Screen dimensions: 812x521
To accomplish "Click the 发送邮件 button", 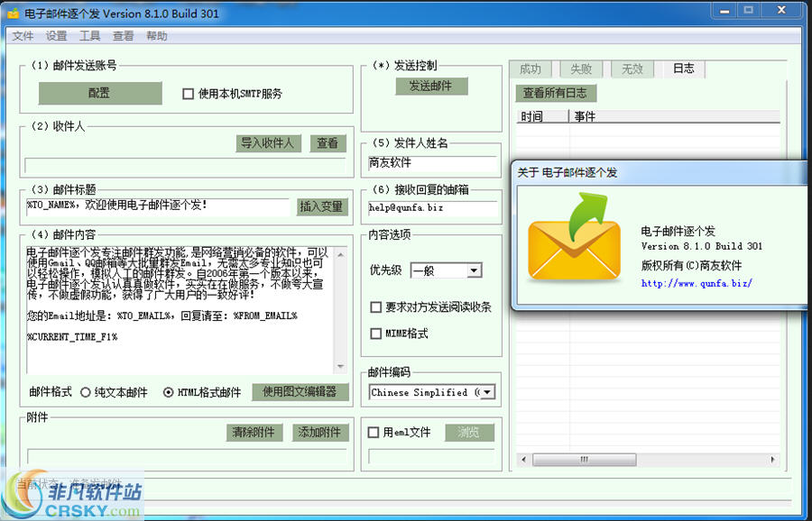I will click(x=431, y=86).
